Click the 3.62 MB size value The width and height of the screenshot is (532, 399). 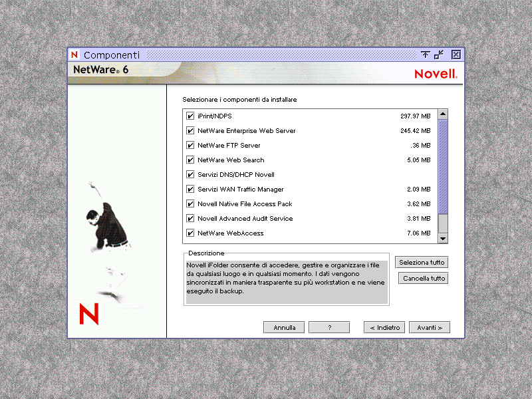[x=419, y=203]
